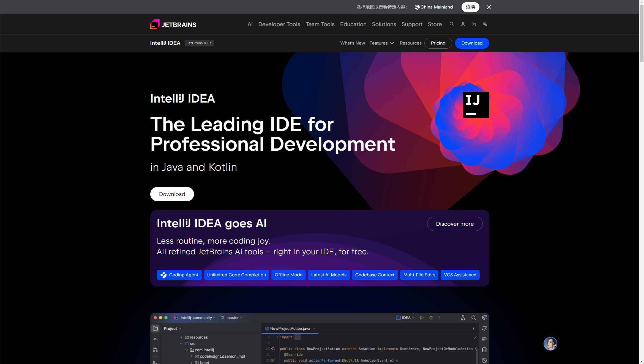
Task: Click the chat avatar bubble
Action: tap(550, 344)
